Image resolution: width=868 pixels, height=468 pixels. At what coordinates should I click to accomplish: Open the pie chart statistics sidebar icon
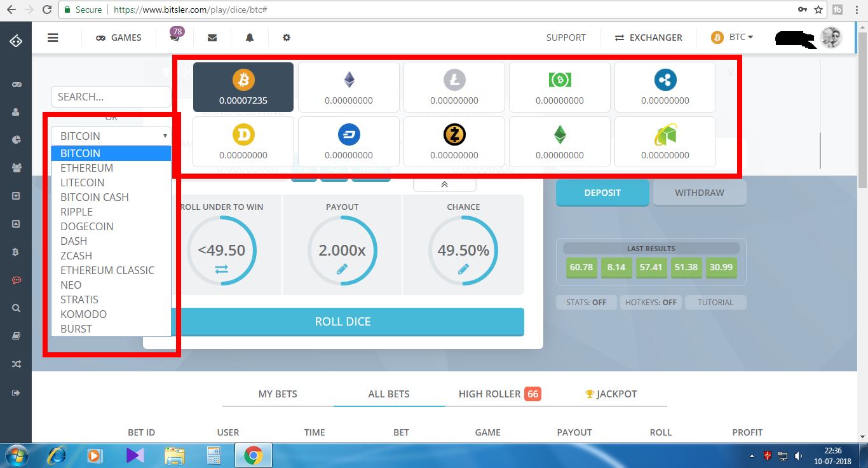pyautogui.click(x=16, y=140)
